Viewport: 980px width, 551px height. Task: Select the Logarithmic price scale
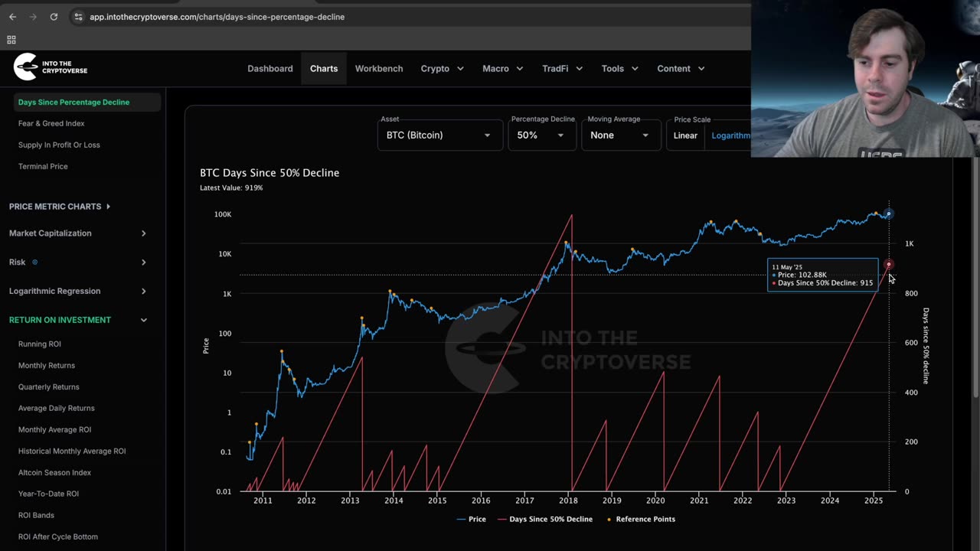coord(731,135)
